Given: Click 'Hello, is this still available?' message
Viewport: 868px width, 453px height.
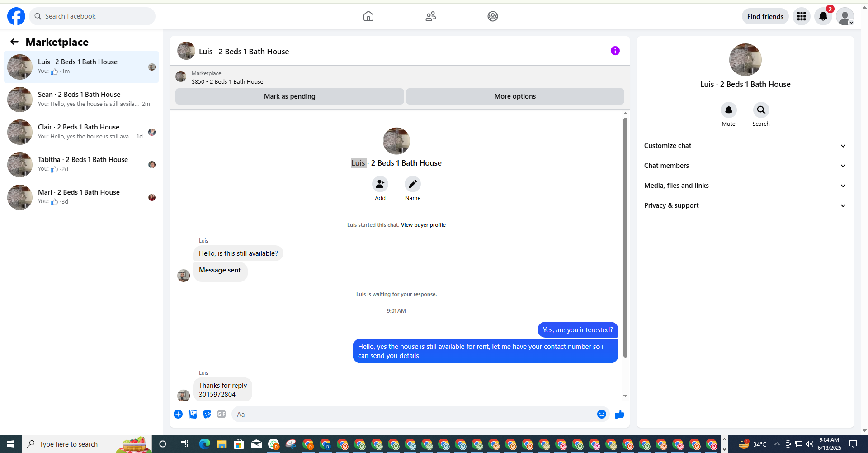Looking at the screenshot, I should (x=238, y=253).
